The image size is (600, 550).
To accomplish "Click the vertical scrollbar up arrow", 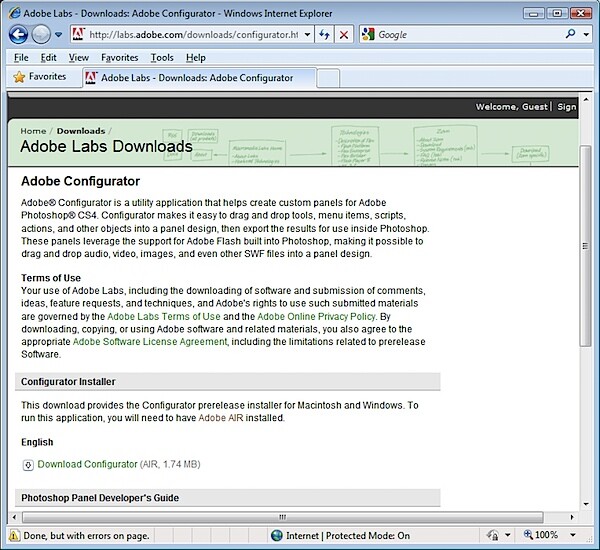I will tap(586, 100).
